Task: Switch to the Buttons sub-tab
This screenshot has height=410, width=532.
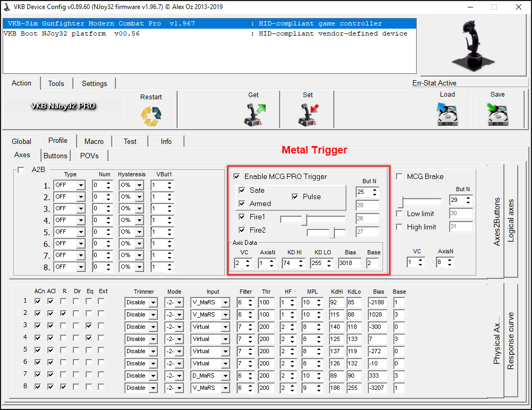Action: 55,156
